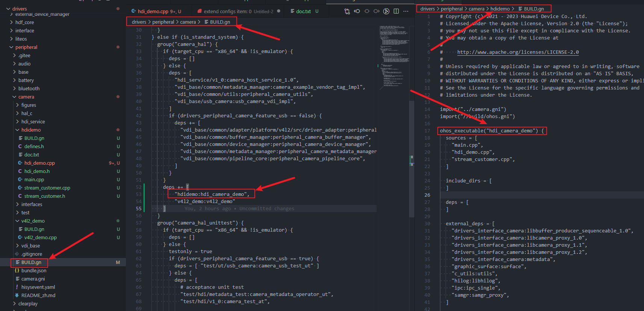Collapse the drivers root folder
644x311 pixels.
click(8, 9)
